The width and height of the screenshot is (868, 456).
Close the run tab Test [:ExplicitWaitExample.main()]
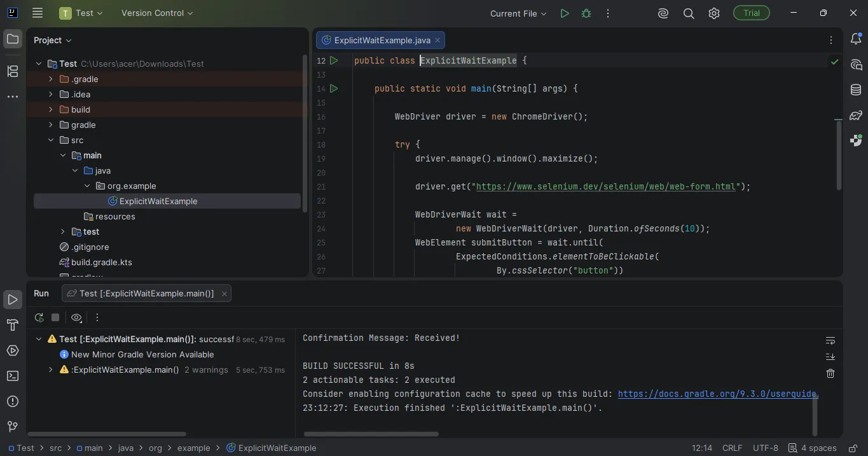(x=224, y=294)
